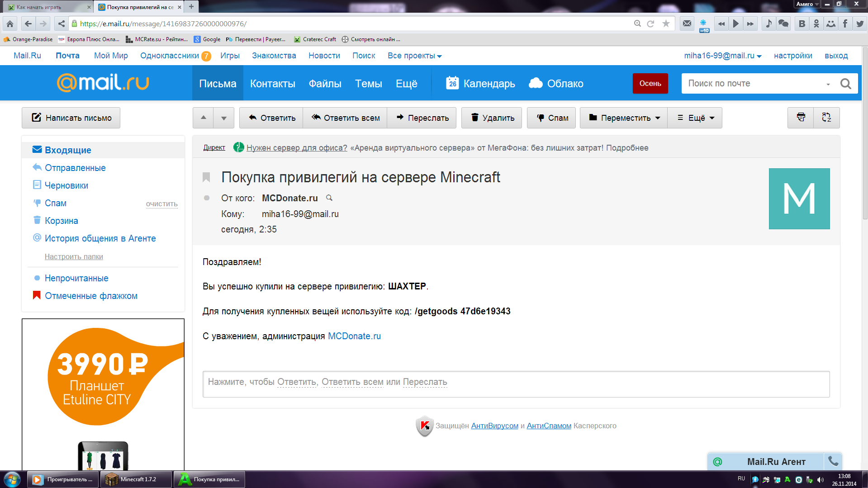Filter by Непрочитанные messages
The width and height of the screenshot is (868, 488).
(x=76, y=278)
